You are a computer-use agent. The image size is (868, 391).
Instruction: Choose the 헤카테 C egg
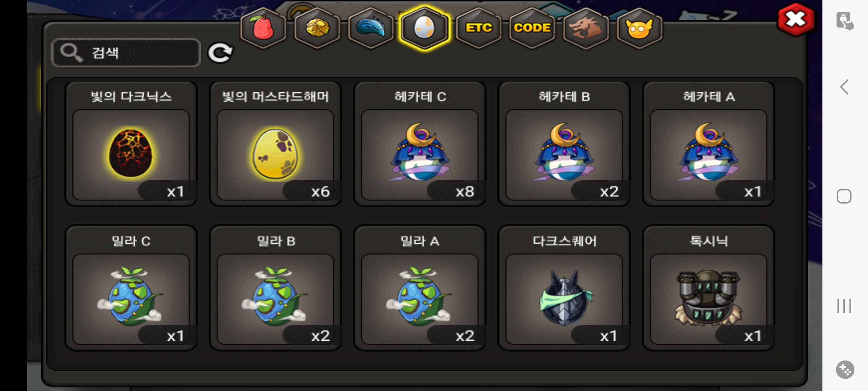420,144
